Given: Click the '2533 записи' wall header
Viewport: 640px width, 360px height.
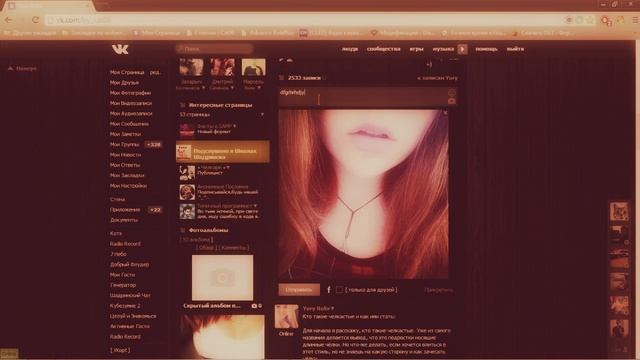Looking at the screenshot, I should coord(304,78).
